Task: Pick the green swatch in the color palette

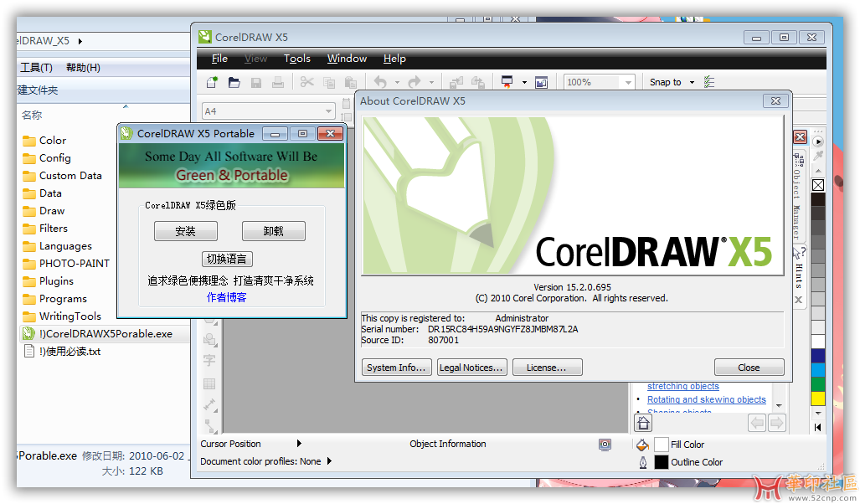Action: tap(818, 384)
